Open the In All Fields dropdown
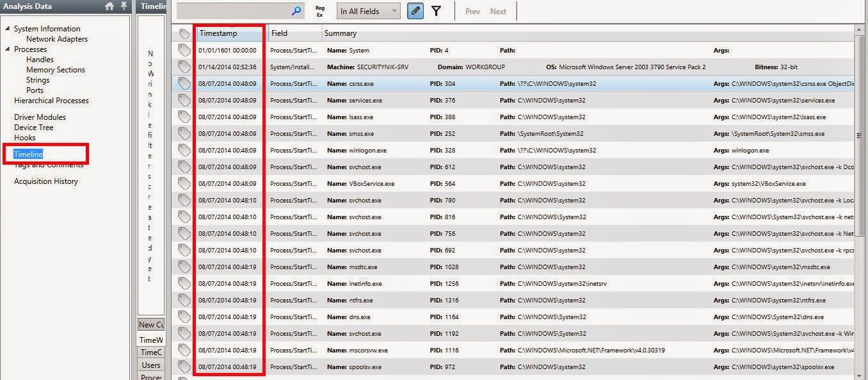868x380 pixels. [x=368, y=11]
